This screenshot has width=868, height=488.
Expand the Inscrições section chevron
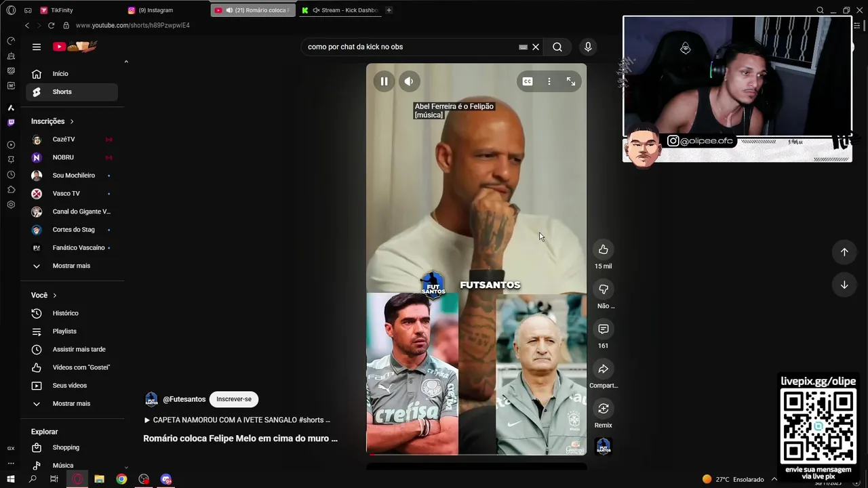click(x=72, y=121)
